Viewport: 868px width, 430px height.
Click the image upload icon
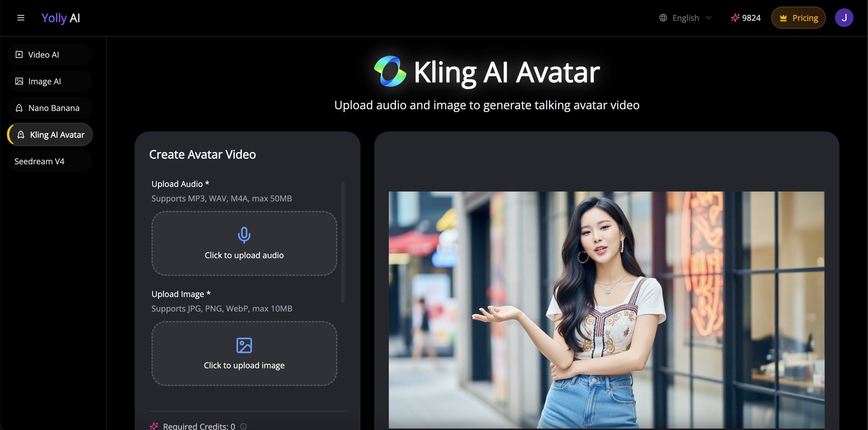point(244,345)
